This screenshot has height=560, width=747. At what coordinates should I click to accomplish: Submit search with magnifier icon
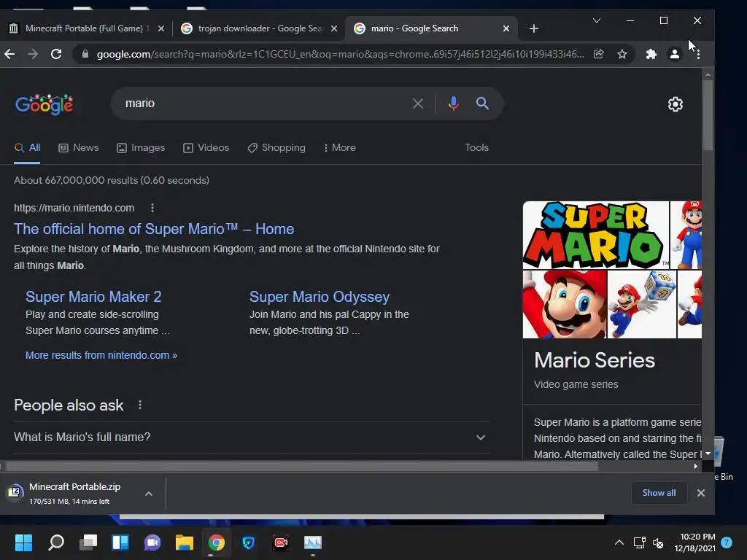482,104
